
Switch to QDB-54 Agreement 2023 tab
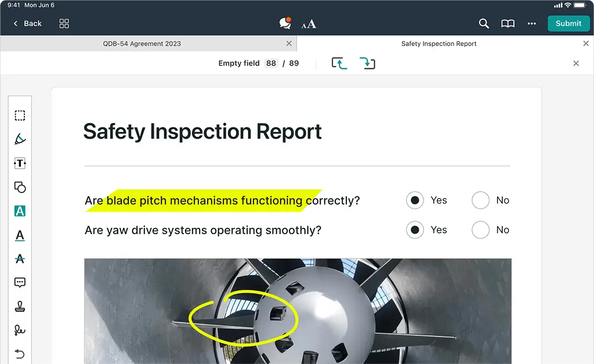pyautogui.click(x=142, y=43)
